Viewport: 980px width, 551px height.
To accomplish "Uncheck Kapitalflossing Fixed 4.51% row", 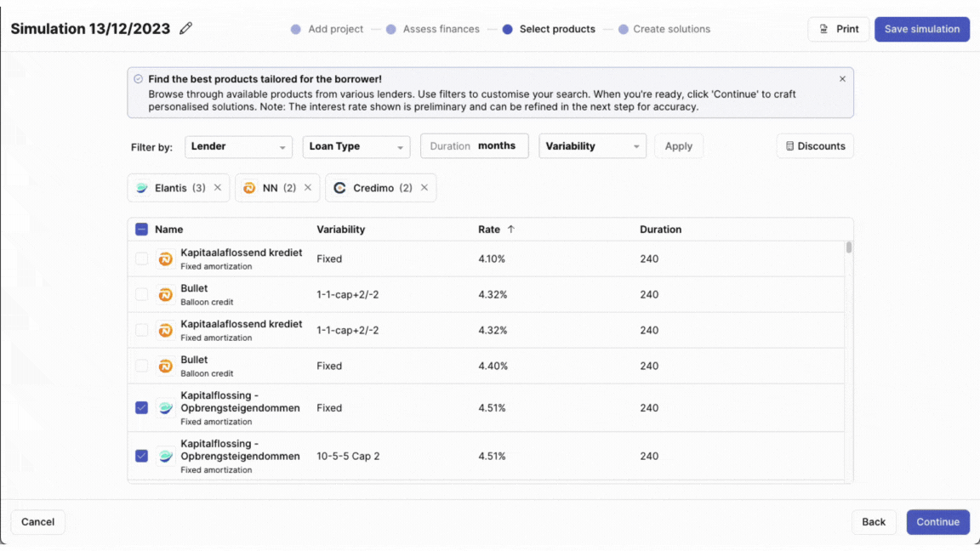I will [x=141, y=408].
